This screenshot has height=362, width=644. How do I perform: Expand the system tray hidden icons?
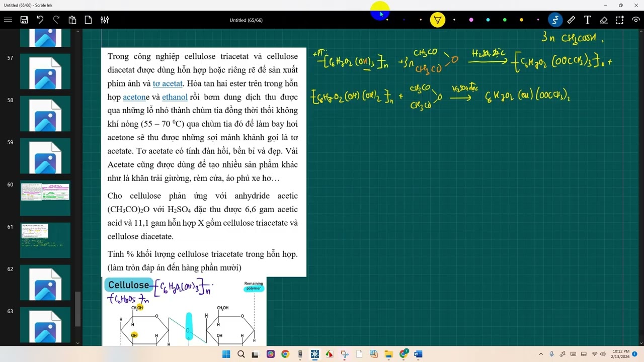[x=541, y=354]
